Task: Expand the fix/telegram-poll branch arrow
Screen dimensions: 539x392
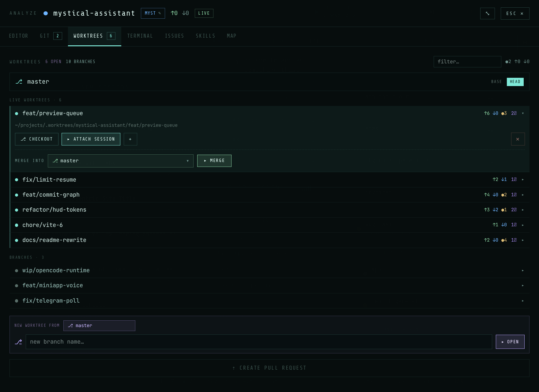Action: 523,301
